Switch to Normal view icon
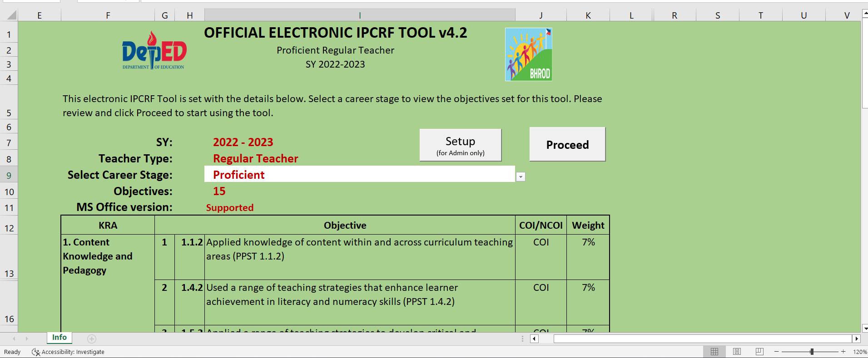Screen dimensions: 868x358 (x=714, y=352)
